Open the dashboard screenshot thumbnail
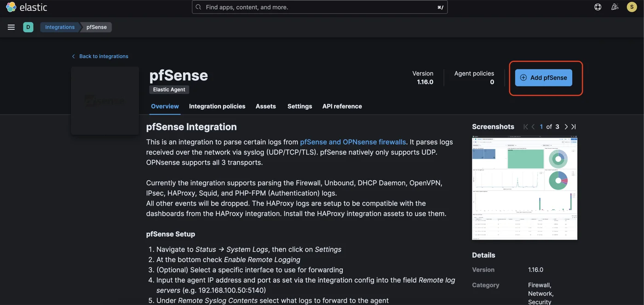Image resolution: width=644 pixels, height=305 pixels. 524,188
